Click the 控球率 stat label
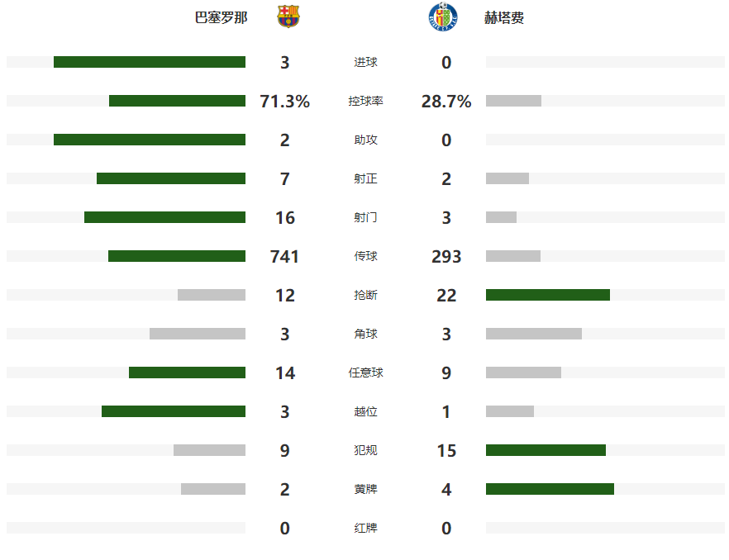This screenshot has height=560, width=729. 365,102
